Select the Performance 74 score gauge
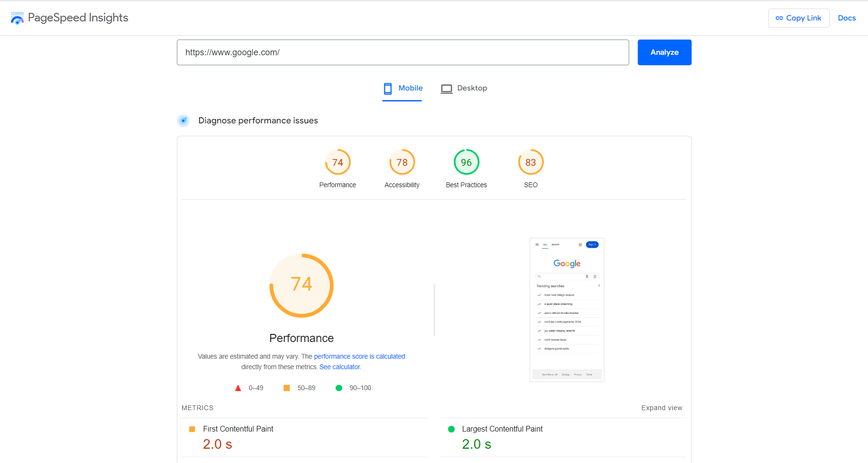This screenshot has width=868, height=463. [x=338, y=162]
